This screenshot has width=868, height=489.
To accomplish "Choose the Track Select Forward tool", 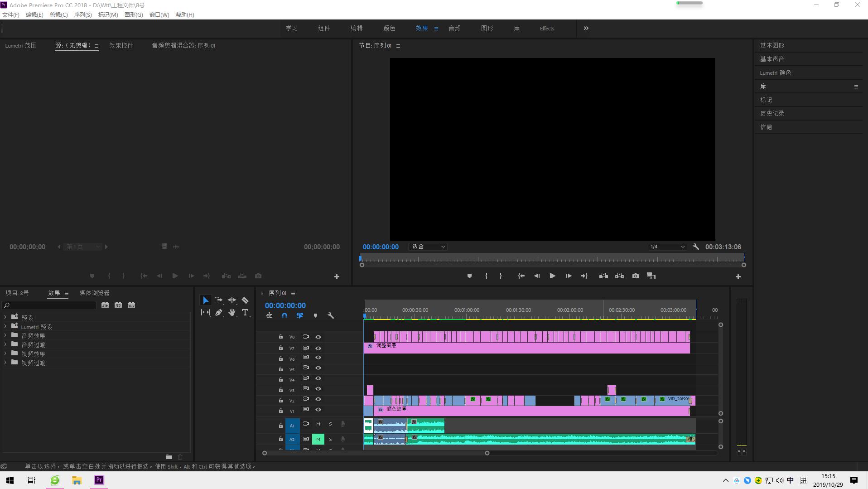I will (x=218, y=300).
